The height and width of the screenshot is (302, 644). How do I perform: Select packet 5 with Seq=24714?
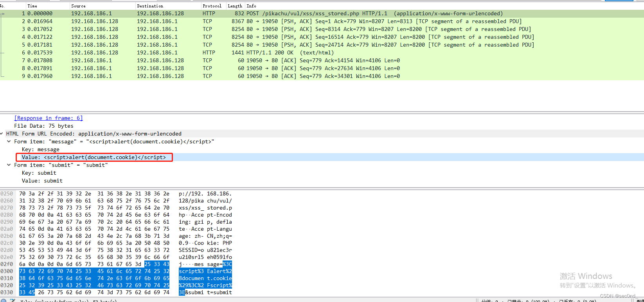tap(322, 45)
